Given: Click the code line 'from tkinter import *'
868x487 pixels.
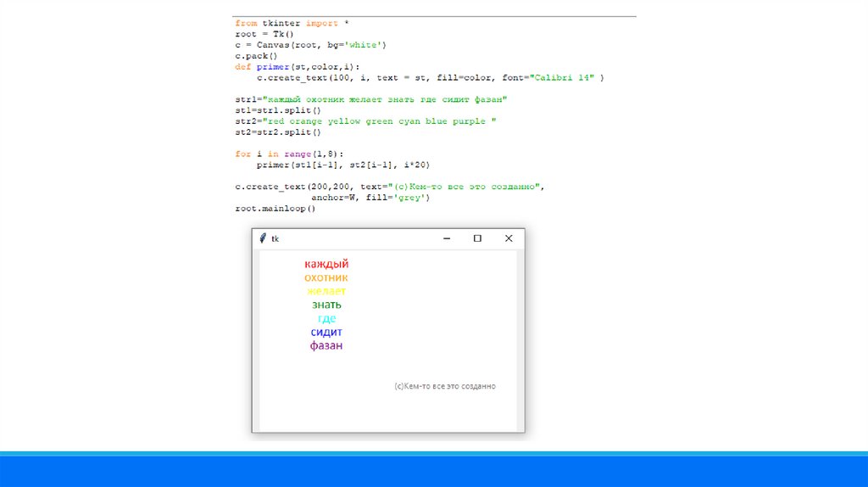Looking at the screenshot, I should click(x=292, y=23).
